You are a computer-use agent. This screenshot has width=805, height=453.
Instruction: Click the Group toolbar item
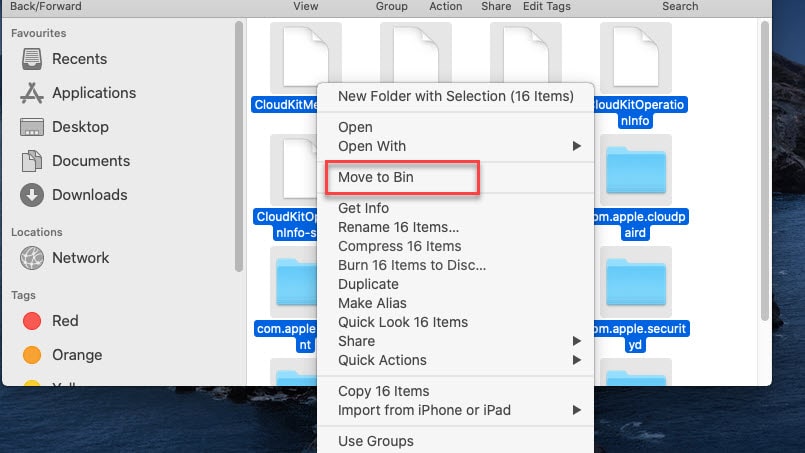click(x=392, y=6)
